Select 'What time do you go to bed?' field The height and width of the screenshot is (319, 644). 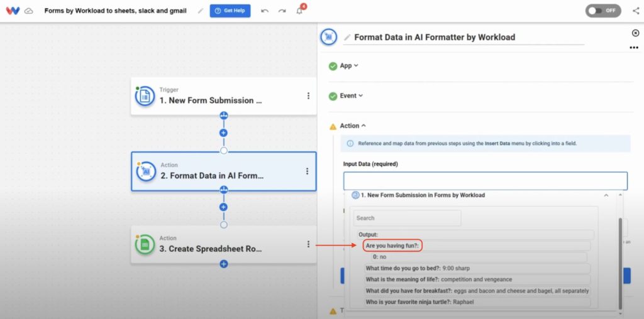click(477, 269)
